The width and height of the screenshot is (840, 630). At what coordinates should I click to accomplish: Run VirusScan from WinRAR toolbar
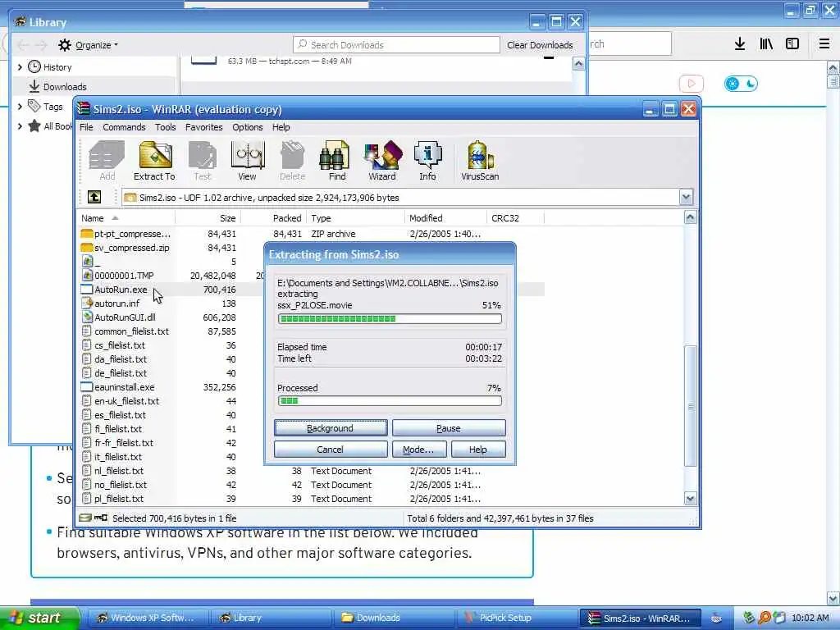(x=480, y=161)
